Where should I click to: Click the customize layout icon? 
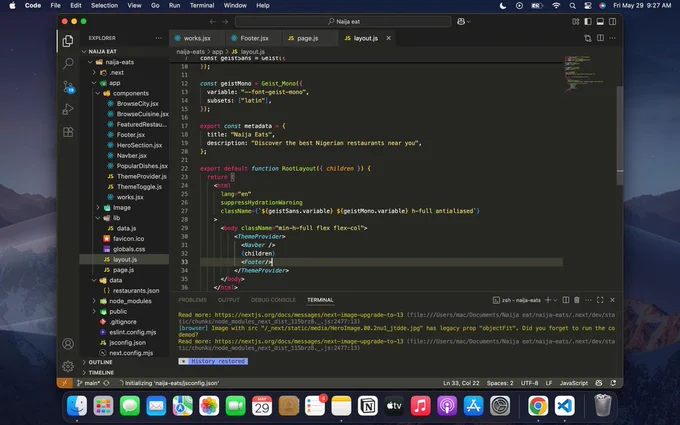(575, 22)
